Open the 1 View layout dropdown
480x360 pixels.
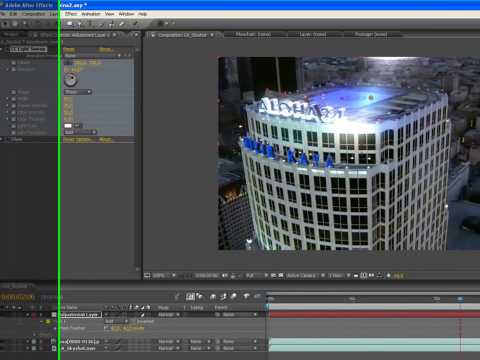coord(339,276)
